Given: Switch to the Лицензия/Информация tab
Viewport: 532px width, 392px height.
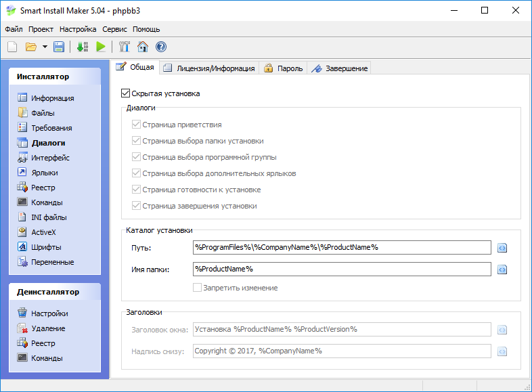Looking at the screenshot, I should click(x=209, y=68).
